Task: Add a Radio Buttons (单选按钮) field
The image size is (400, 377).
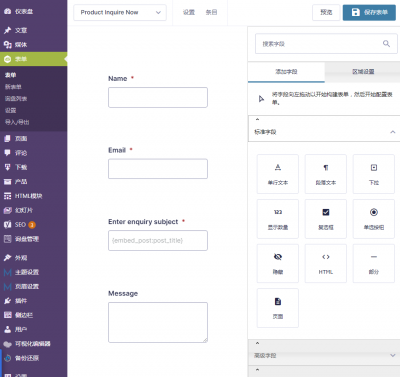Action: coord(374,219)
